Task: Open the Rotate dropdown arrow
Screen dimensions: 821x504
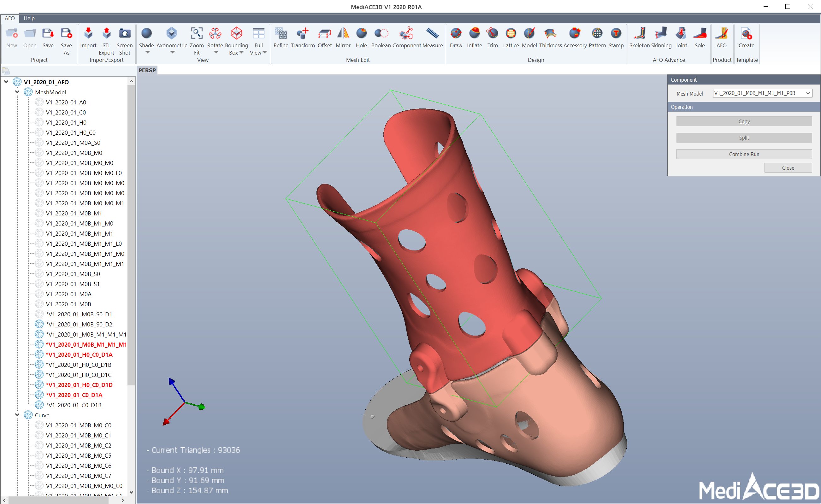Action: tap(216, 52)
